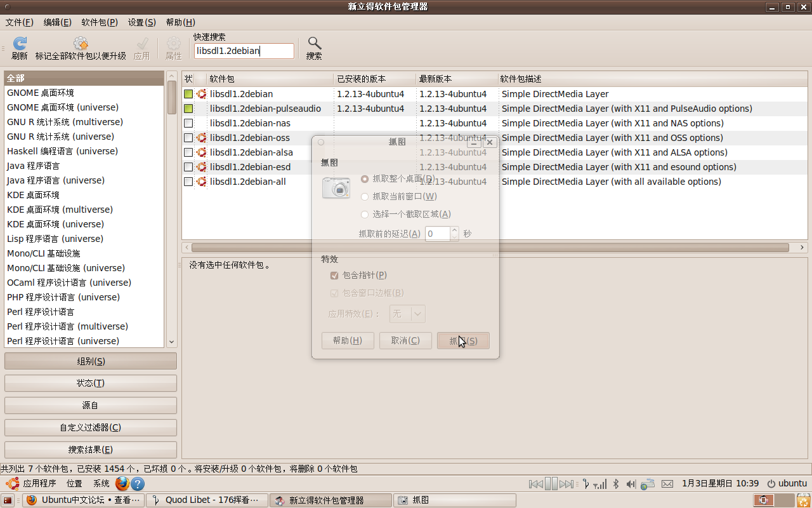
Task: Toggle status checkbox for libsdl1.2debian-pulseaudio
Action: click(188, 109)
